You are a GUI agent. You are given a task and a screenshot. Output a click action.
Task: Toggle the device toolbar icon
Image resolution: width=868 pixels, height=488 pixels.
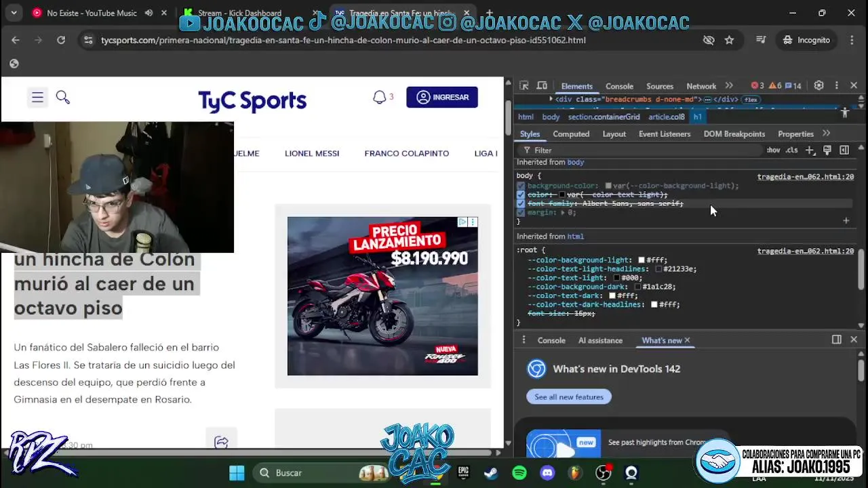pyautogui.click(x=542, y=85)
